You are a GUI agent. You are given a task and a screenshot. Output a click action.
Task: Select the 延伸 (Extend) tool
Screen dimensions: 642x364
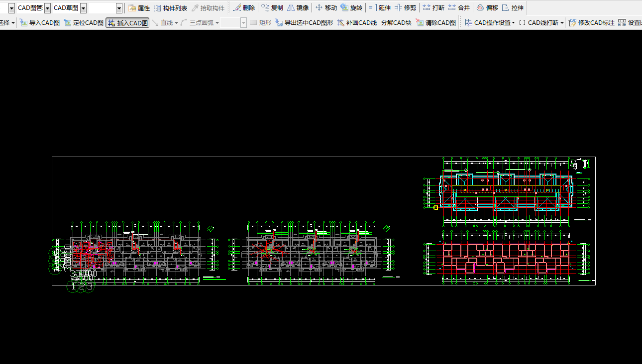tap(380, 8)
